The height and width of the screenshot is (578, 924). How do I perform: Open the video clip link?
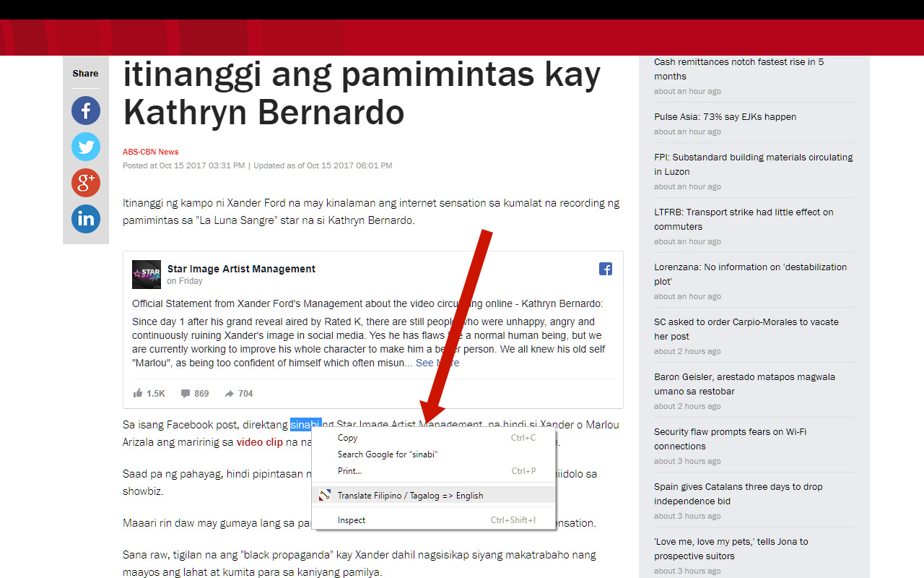260,441
